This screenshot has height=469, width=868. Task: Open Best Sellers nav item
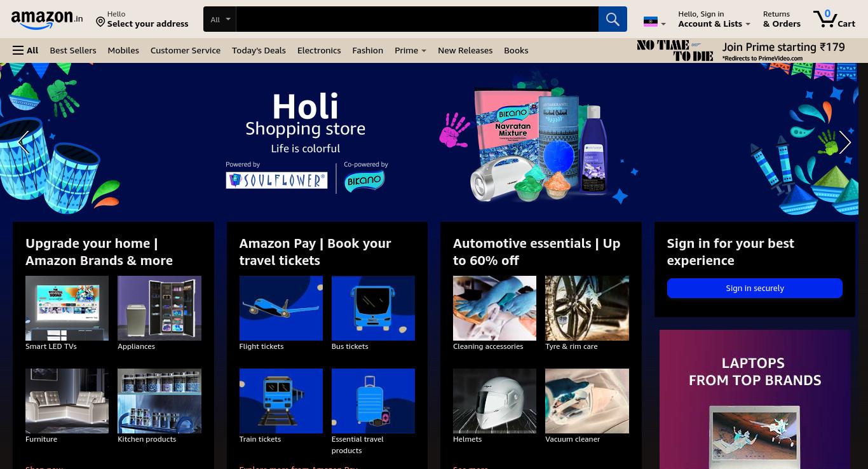tap(73, 50)
